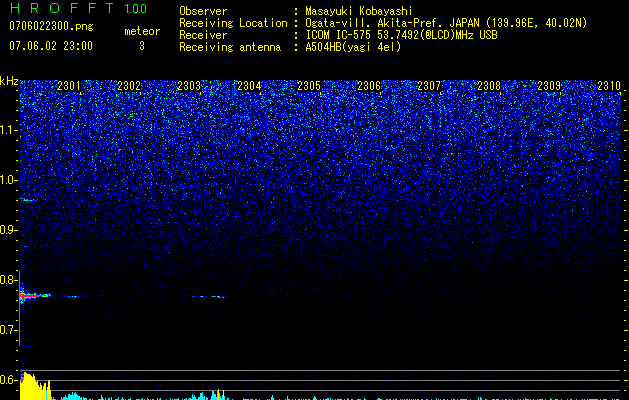629x400 pixels.
Task: Click the 1.1 kHz axis label
Action: (9, 130)
